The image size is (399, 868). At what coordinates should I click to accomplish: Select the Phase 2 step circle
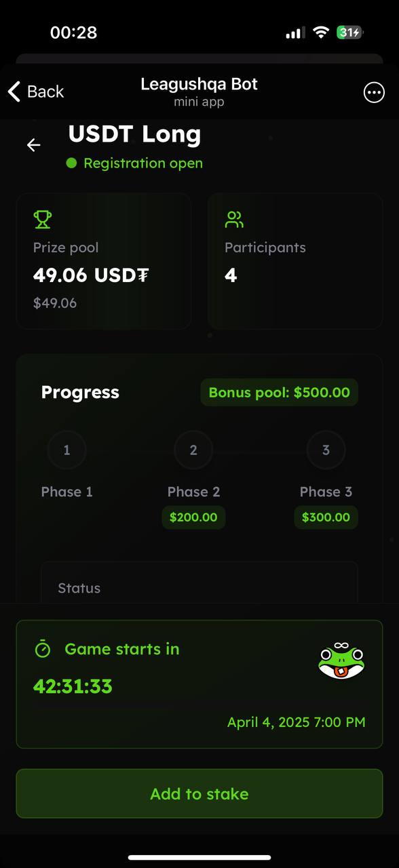pos(193,450)
